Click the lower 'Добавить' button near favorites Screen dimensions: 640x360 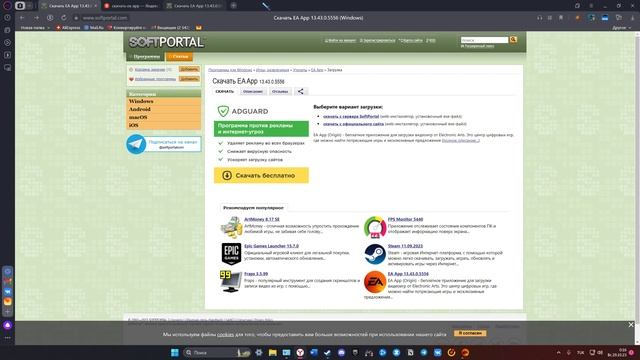189,79
